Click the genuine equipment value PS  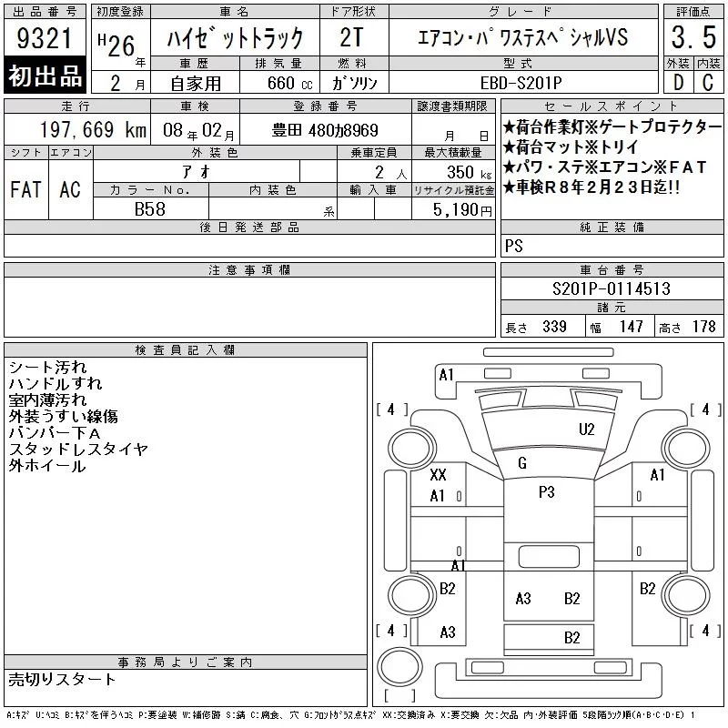click(513, 246)
